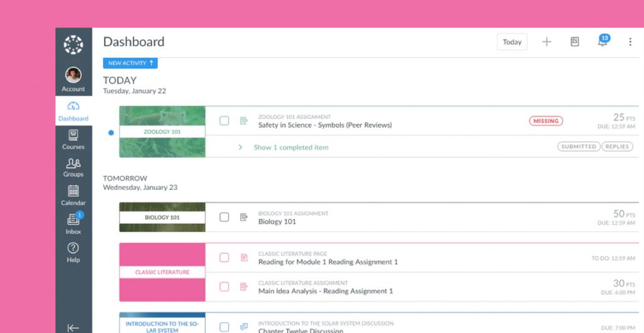644x333 pixels.
Task: Open Safety in Science - Symbols assignment
Action: click(325, 125)
